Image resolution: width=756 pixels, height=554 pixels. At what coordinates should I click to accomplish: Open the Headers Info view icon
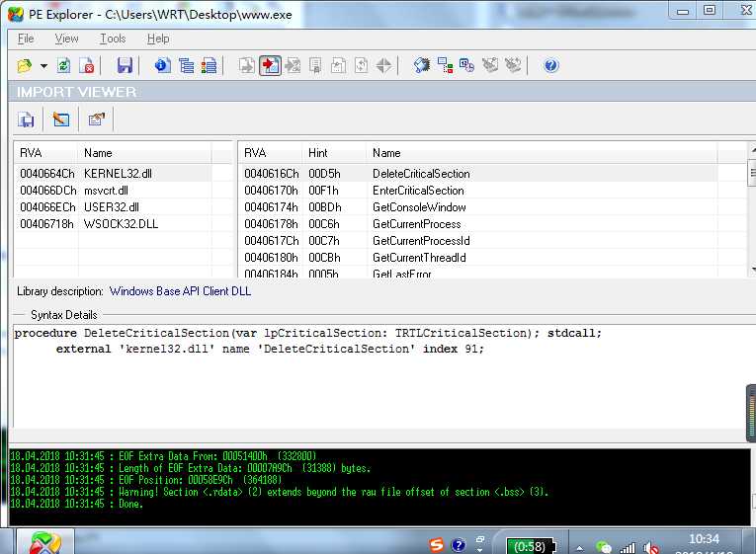tap(162, 65)
